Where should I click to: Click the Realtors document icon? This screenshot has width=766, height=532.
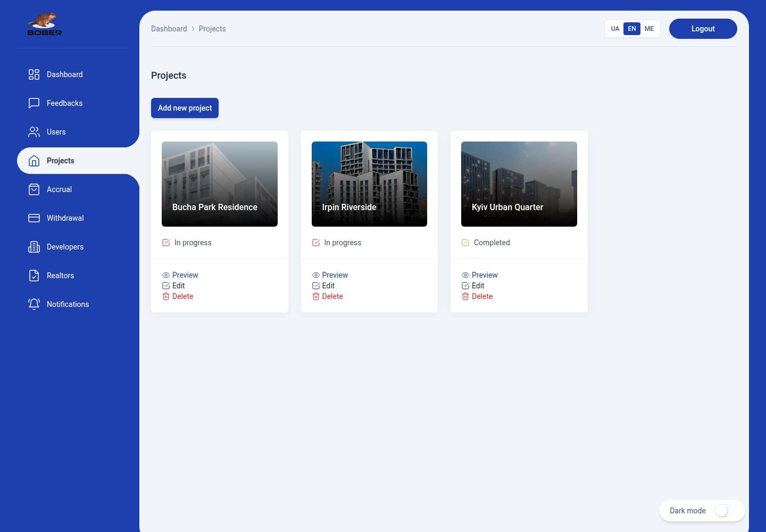point(34,276)
